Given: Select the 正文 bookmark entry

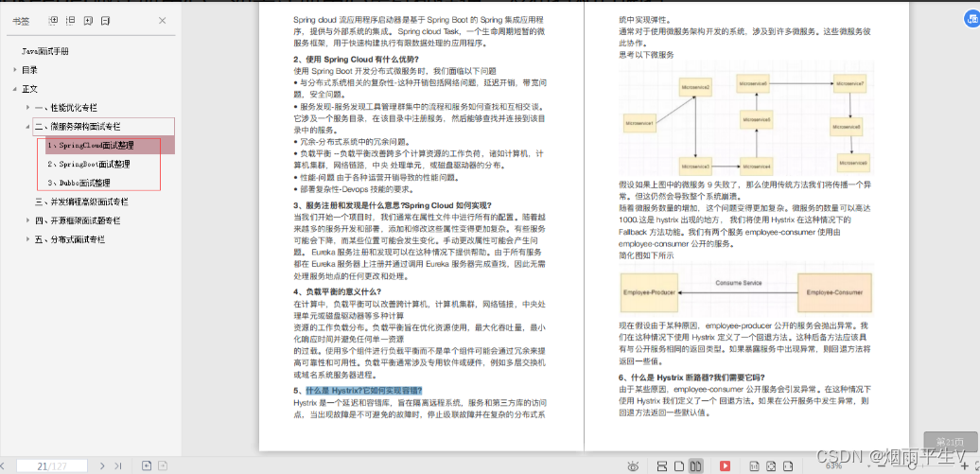Looking at the screenshot, I should [29, 89].
